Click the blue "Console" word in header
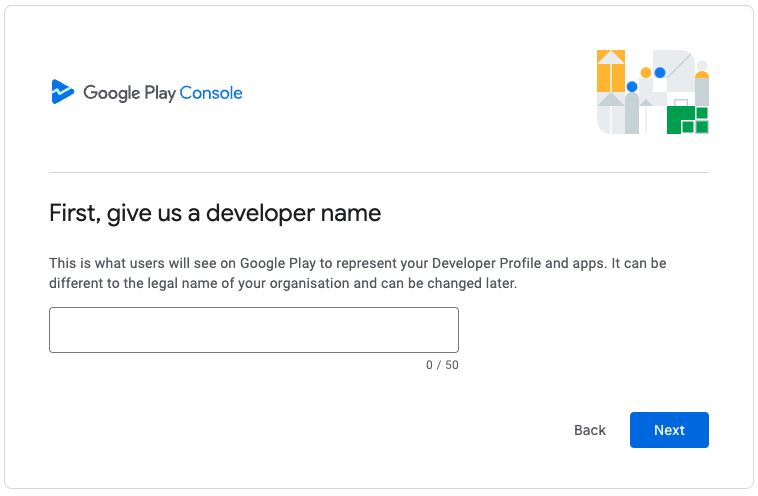Image resolution: width=758 pixels, height=496 pixels. (x=211, y=93)
